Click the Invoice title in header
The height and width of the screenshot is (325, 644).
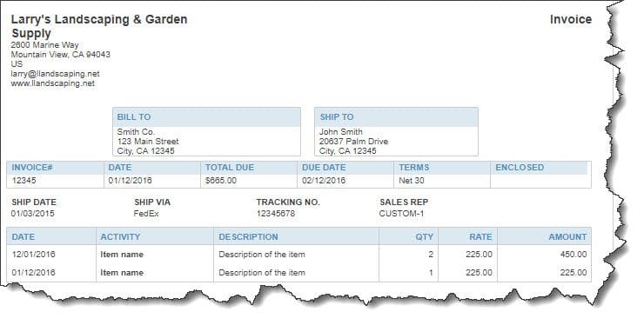click(x=571, y=19)
